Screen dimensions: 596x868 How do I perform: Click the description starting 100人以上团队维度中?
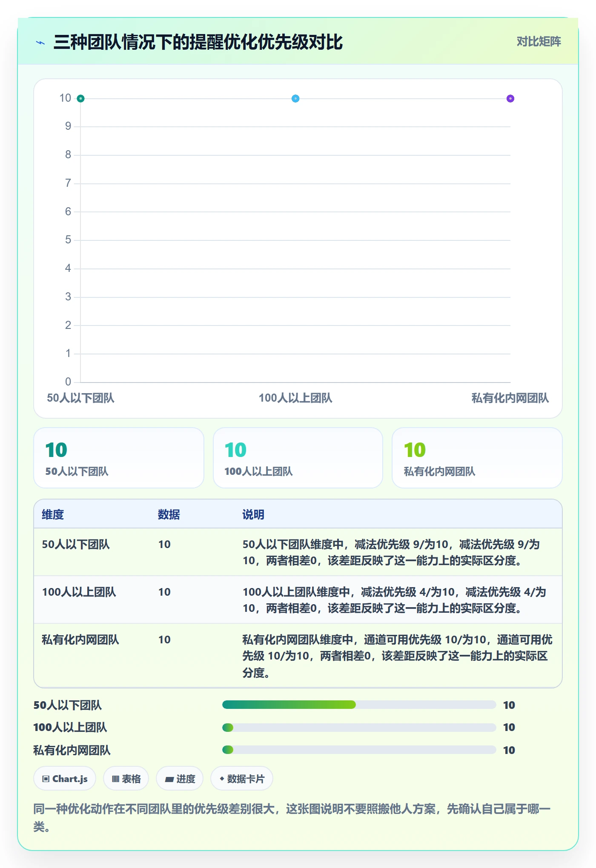coord(394,600)
